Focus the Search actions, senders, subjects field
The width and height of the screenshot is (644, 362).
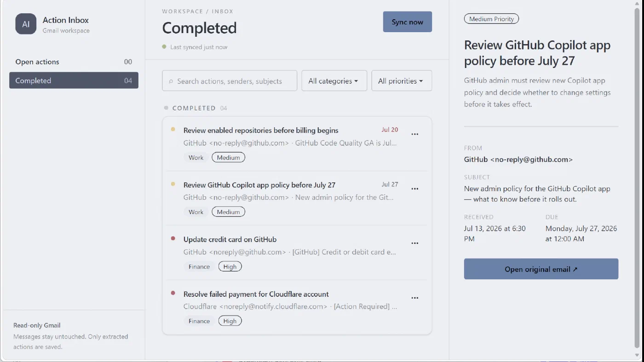tap(230, 81)
